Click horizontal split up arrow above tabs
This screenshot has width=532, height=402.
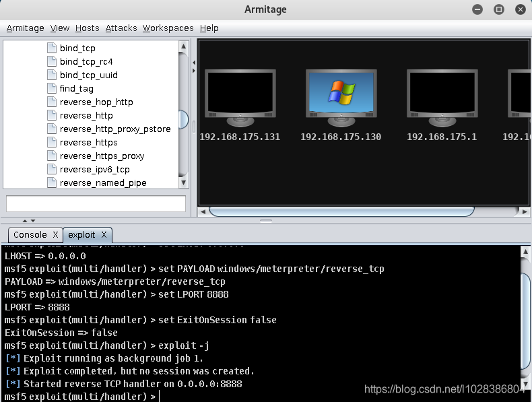[x=25, y=220]
